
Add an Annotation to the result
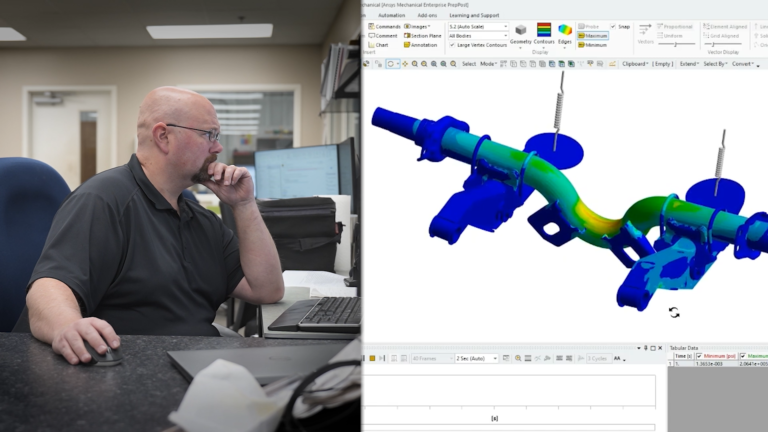click(420, 45)
